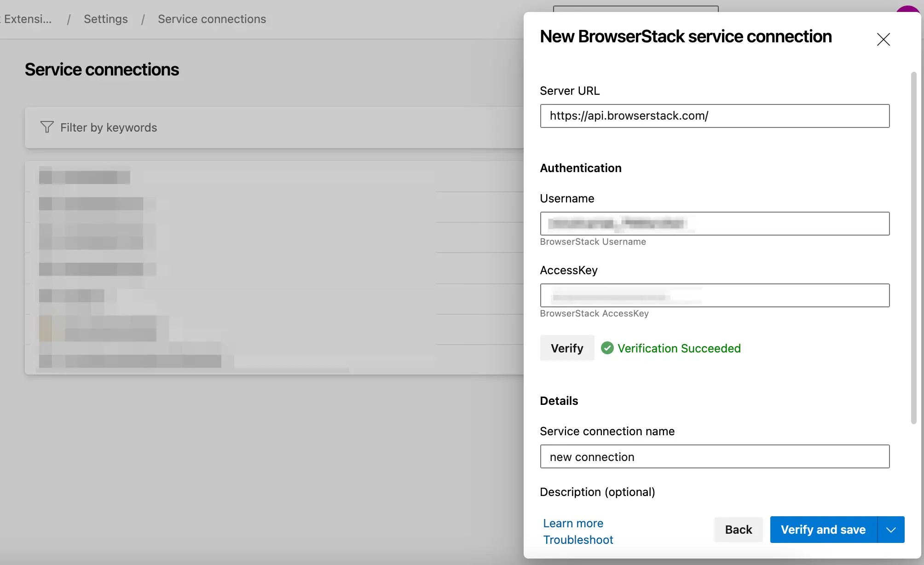
Task: Focus the Server URL field
Action: 714,116
